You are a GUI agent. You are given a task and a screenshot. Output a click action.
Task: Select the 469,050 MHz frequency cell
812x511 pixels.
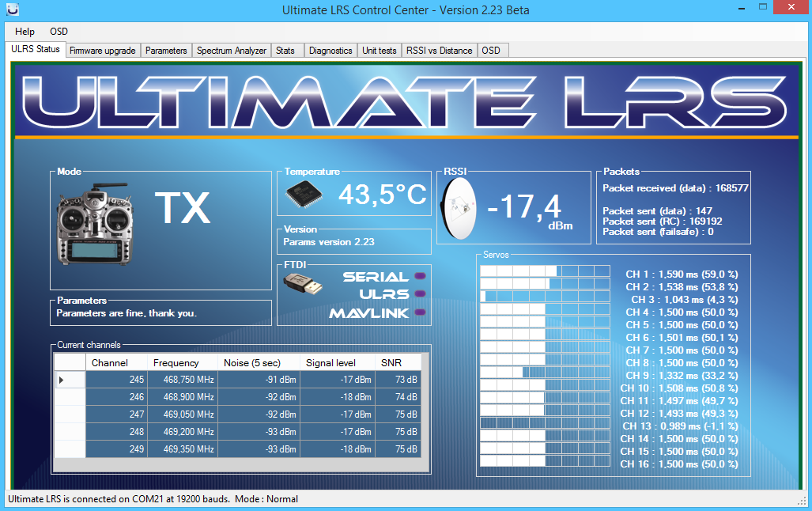click(183, 414)
